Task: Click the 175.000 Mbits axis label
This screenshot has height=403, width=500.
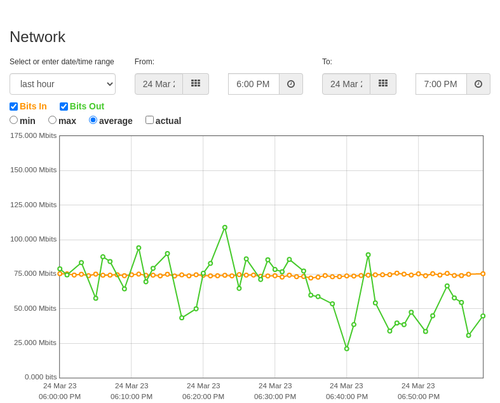Action: coord(33,135)
